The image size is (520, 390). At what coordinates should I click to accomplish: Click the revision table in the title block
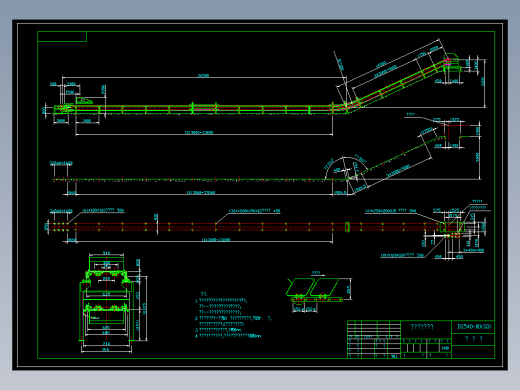374,340
